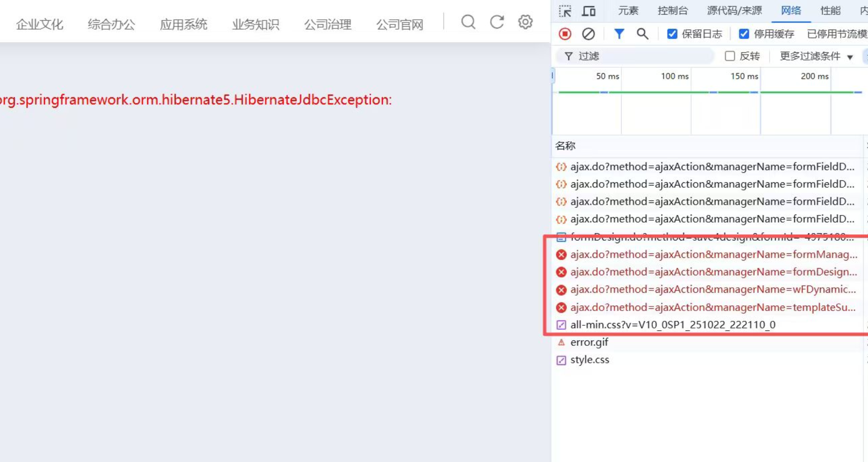The width and height of the screenshot is (868, 462).
Task: Click the red HibernateJdbcException error text
Action: [x=196, y=100]
